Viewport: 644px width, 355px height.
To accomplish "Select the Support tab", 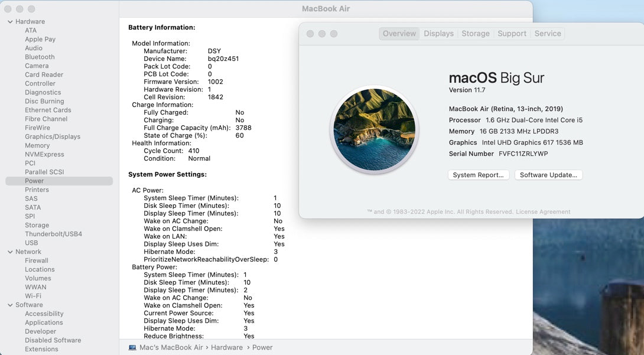I will click(512, 34).
